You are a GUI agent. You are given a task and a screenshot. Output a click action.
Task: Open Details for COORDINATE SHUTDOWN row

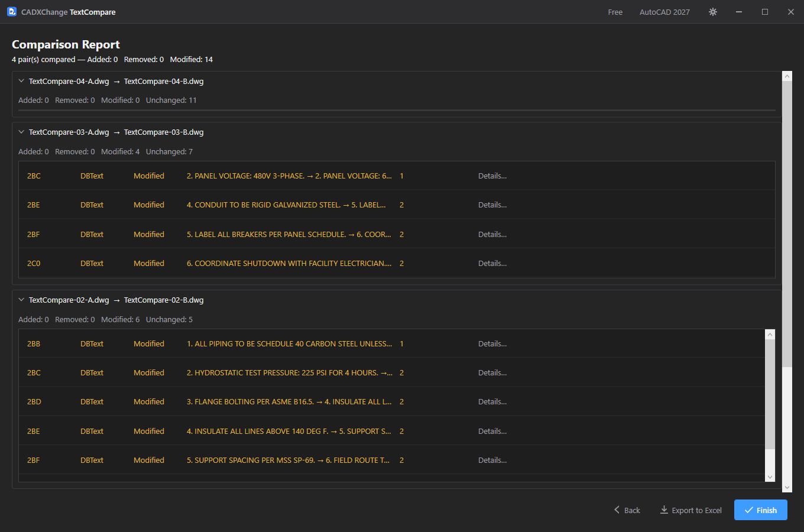[492, 263]
